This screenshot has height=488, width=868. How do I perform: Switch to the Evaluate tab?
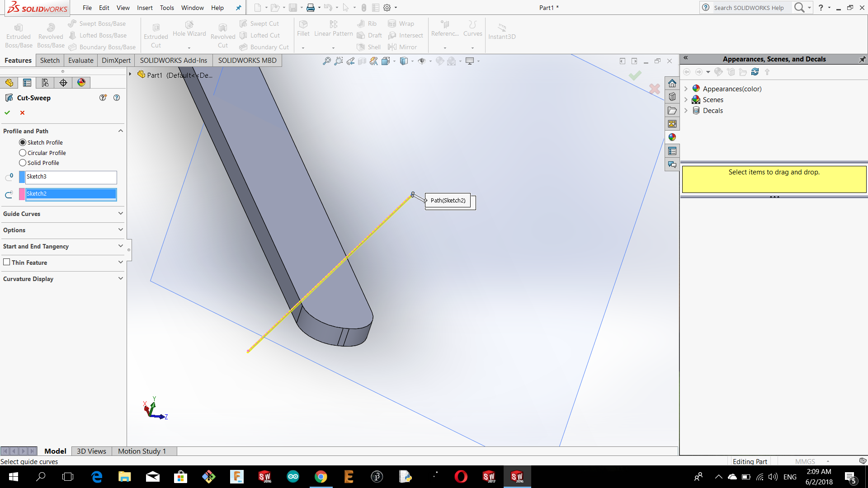(x=80, y=60)
